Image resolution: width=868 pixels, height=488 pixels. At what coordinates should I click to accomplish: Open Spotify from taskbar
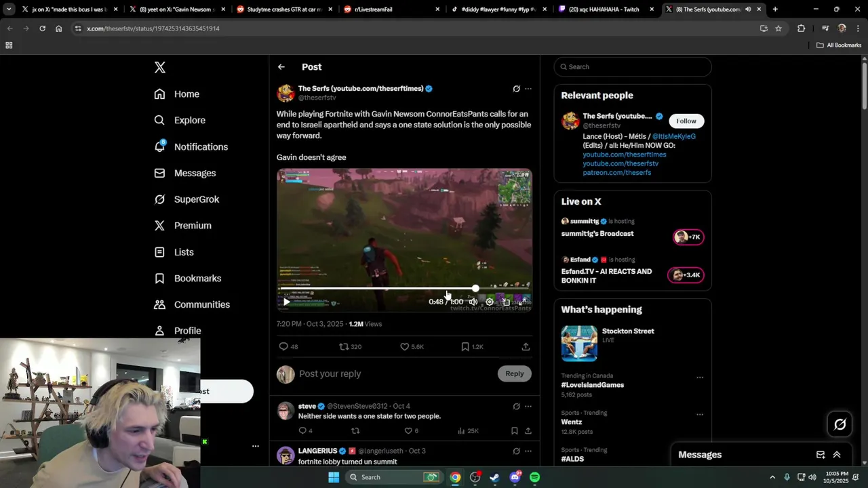pyautogui.click(x=535, y=477)
